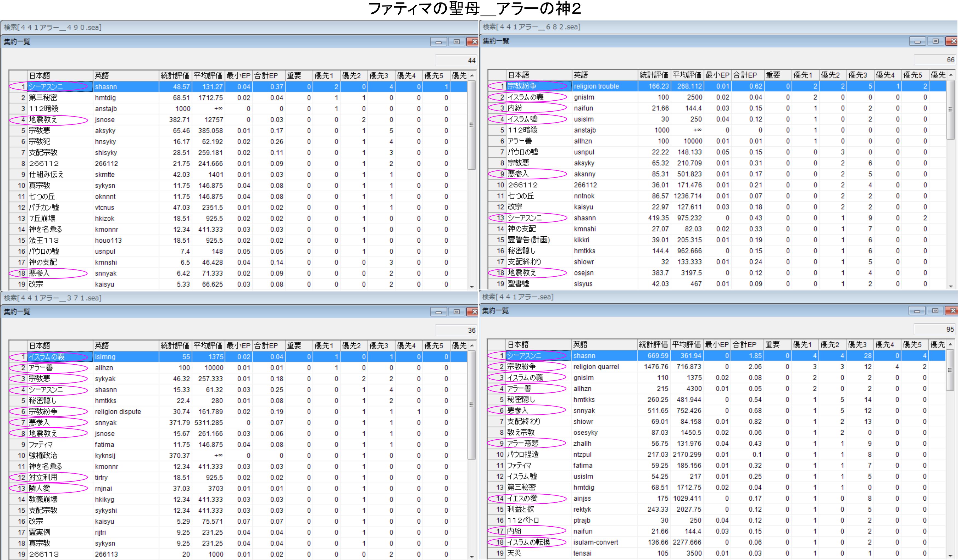Select the 112ペトロ row
Screen dimensions: 958x560
(523, 520)
